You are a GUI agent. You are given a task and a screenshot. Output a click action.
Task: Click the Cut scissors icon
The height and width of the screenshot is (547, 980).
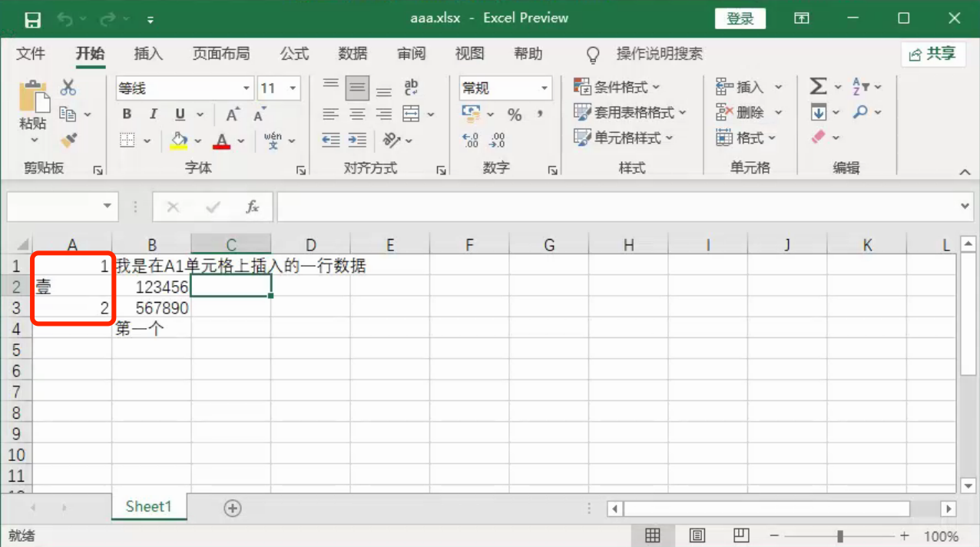[68, 88]
